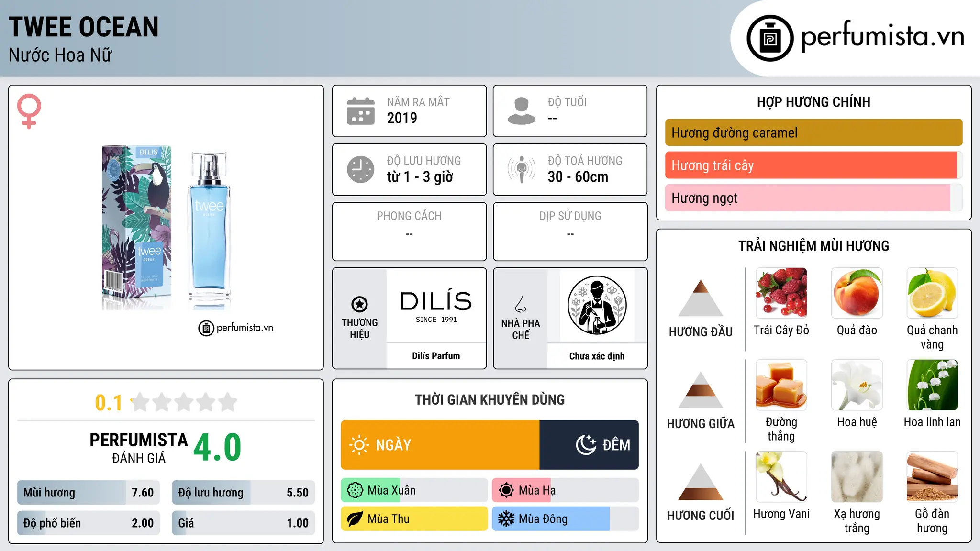Viewport: 980px width, 551px height.
Task: Click the Độ lưu hương 5.50 score bar
Action: (x=244, y=493)
